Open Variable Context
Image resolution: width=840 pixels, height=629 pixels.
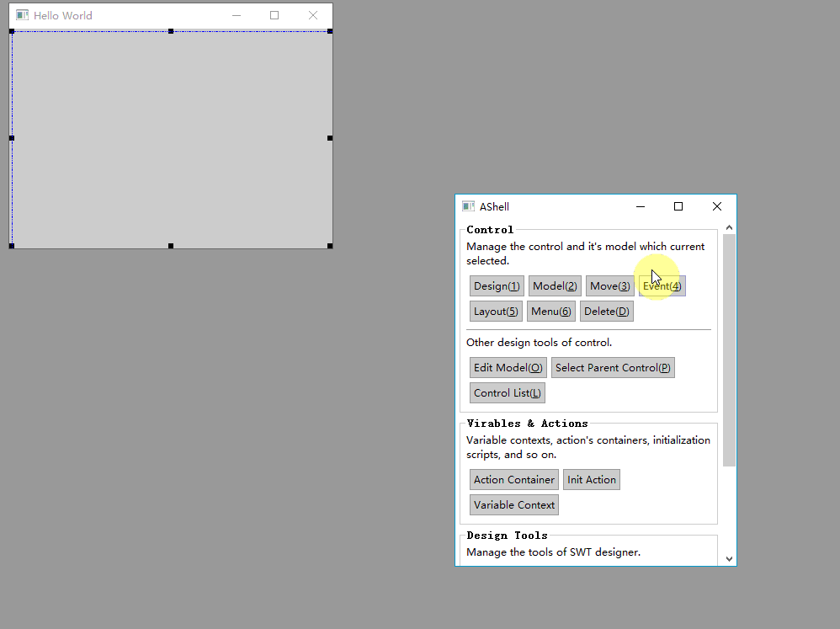(x=513, y=504)
